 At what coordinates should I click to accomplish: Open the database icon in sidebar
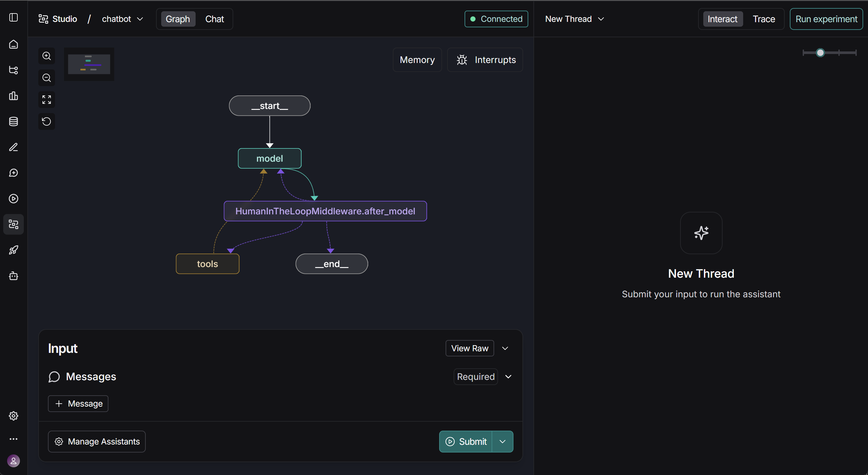pos(14,121)
